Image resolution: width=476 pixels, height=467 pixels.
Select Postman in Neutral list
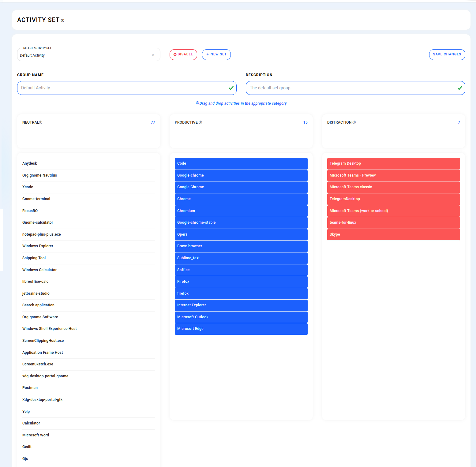pyautogui.click(x=89, y=388)
